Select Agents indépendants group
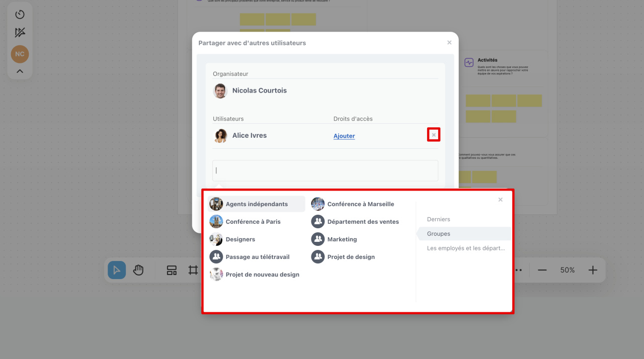Viewport: 644px width, 359px height. [257, 204]
